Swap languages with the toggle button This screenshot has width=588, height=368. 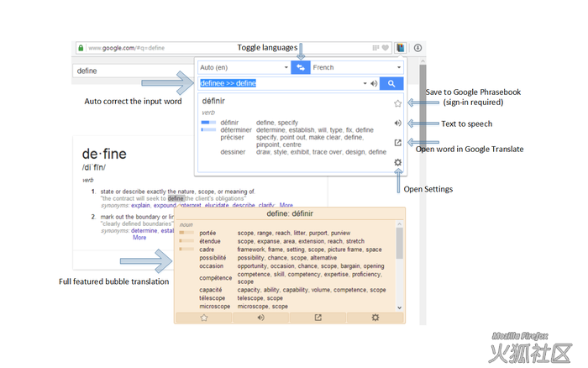click(301, 67)
